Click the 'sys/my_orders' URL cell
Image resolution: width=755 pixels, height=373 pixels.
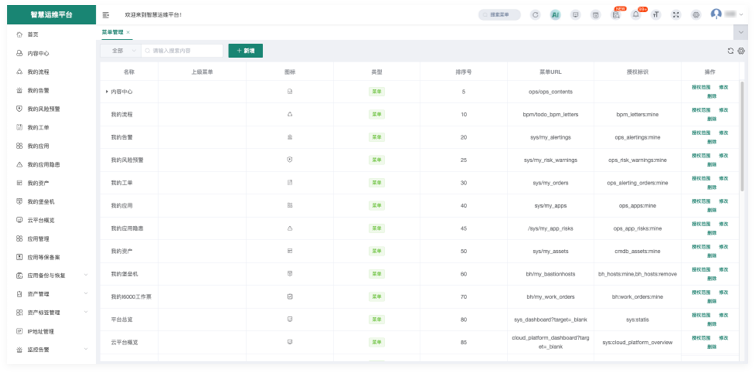click(x=550, y=183)
